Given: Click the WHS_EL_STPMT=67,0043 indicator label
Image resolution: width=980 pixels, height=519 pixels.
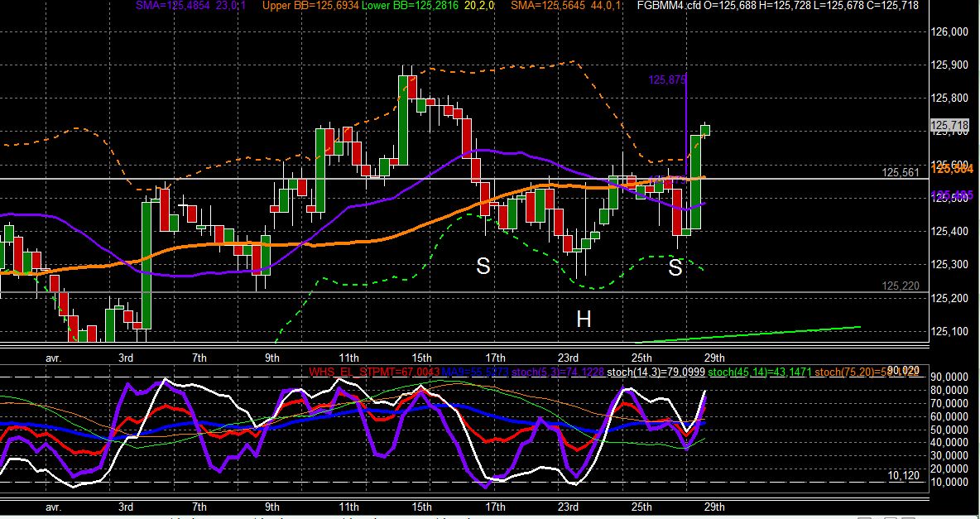Looking at the screenshot, I should point(374,372).
